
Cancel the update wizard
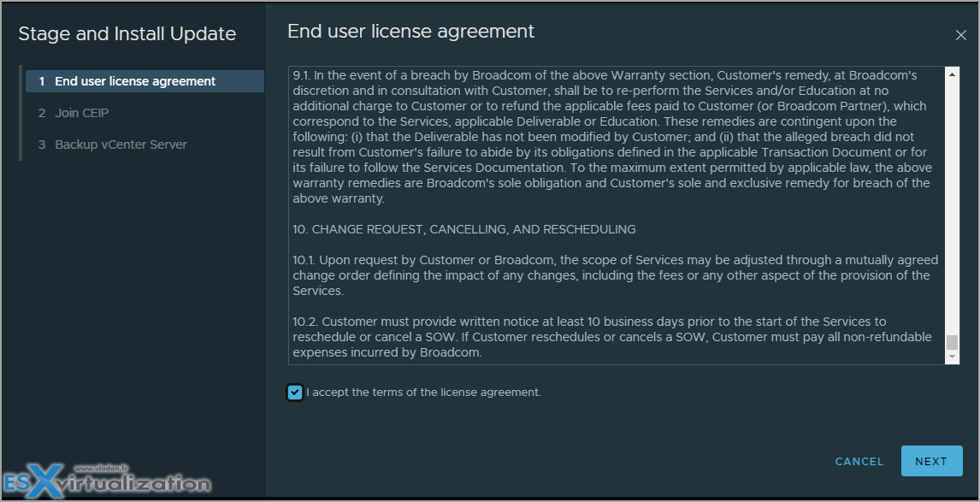click(859, 461)
